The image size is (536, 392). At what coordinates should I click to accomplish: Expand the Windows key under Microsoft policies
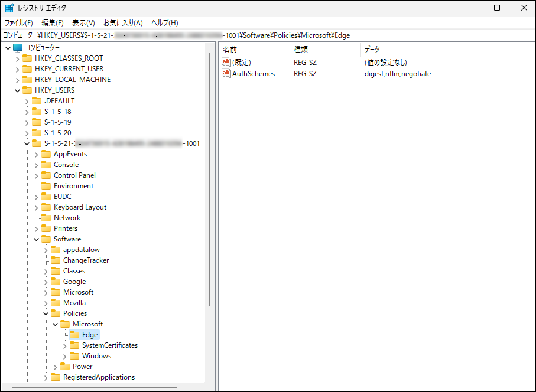coord(65,356)
